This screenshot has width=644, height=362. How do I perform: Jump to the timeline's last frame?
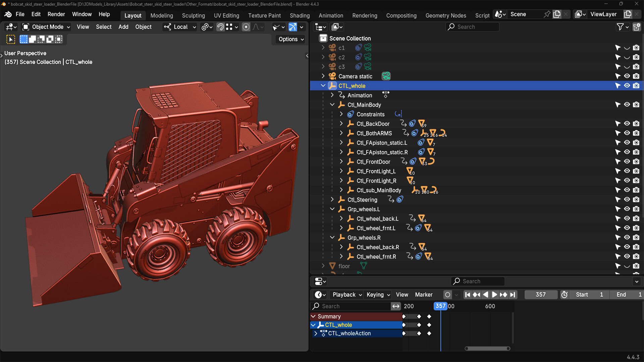point(513,295)
